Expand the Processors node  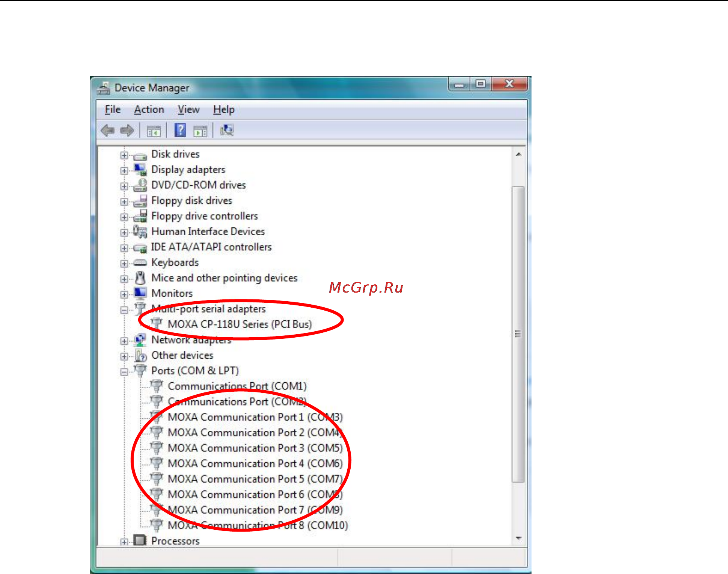coord(124,542)
